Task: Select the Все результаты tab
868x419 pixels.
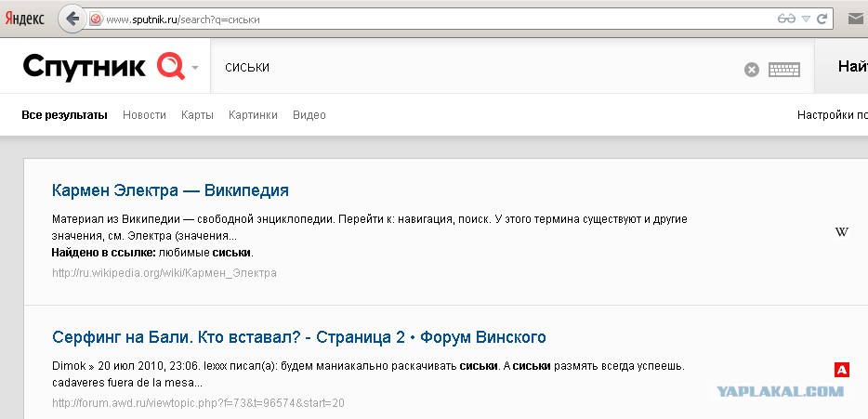Action: [65, 115]
